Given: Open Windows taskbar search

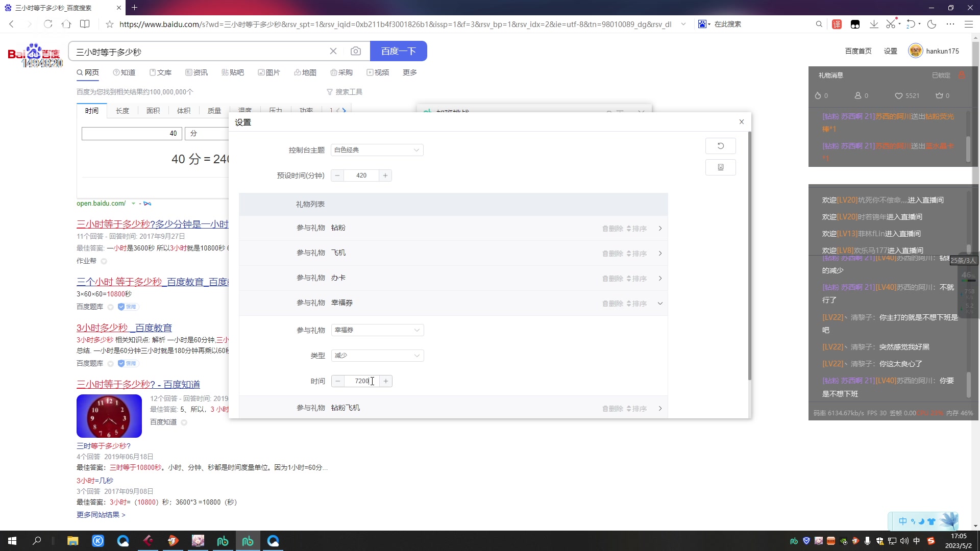Looking at the screenshot, I should (37, 541).
